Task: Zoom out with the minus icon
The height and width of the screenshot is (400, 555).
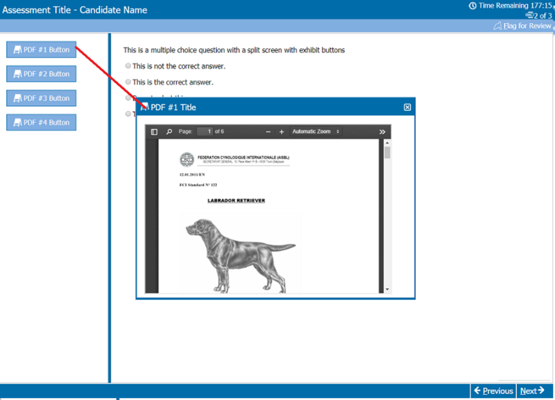Action: point(268,132)
